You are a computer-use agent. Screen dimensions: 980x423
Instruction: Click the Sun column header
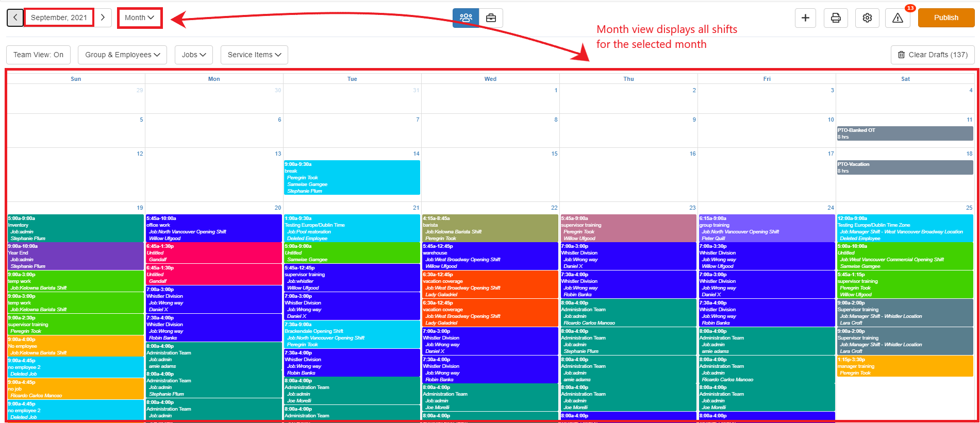tap(76, 79)
